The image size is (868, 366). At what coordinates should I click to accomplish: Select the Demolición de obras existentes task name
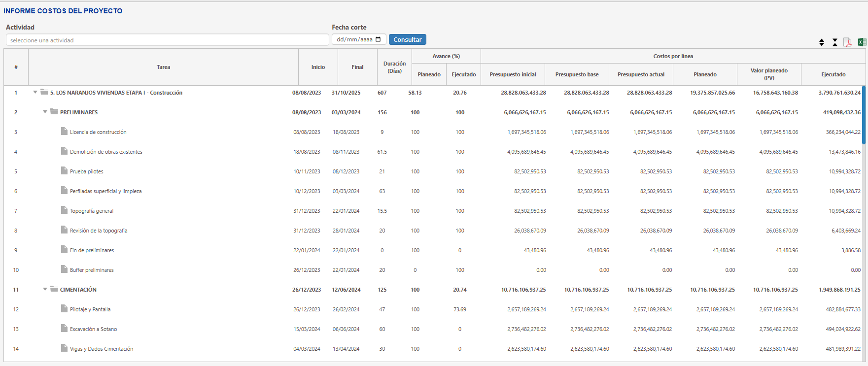coord(106,152)
